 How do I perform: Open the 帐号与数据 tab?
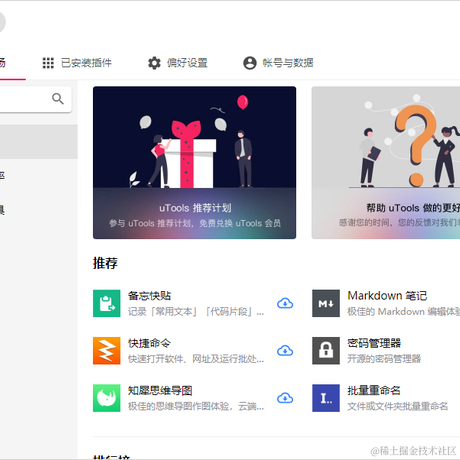point(278,63)
